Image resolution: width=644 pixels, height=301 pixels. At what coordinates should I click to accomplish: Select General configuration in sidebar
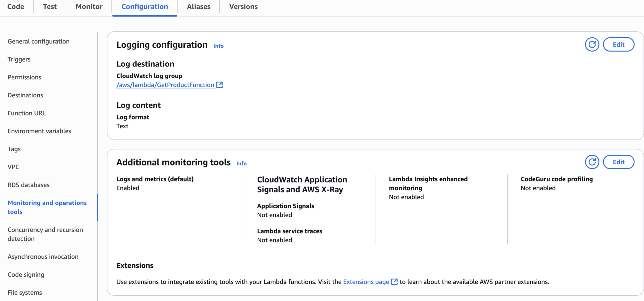39,41
